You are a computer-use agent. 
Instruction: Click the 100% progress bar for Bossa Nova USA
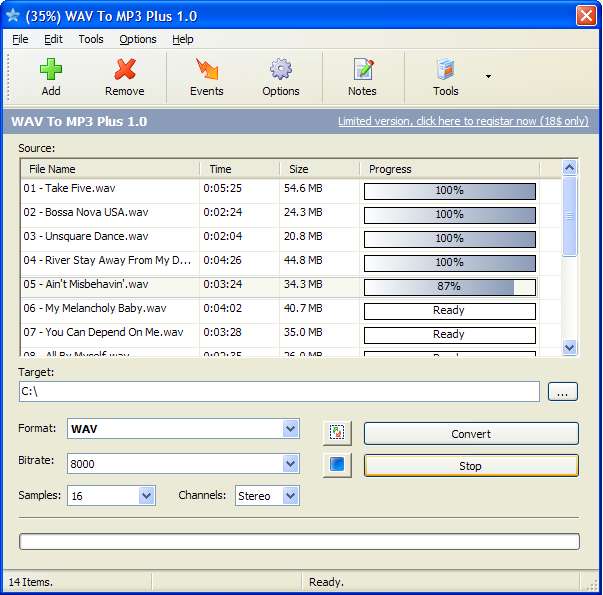(450, 215)
